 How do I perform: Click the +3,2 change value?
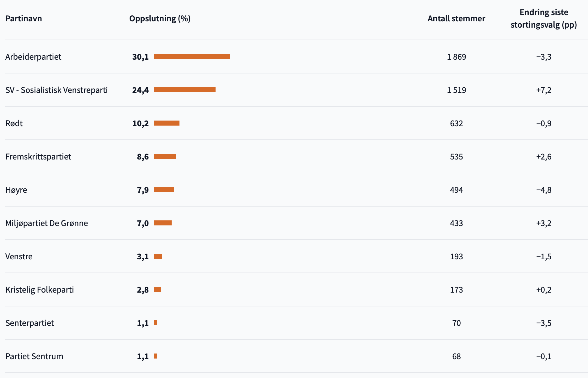[x=544, y=223]
